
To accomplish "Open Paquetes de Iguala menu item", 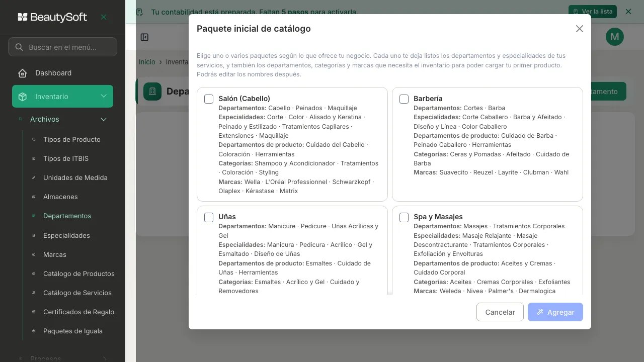I will (x=73, y=331).
